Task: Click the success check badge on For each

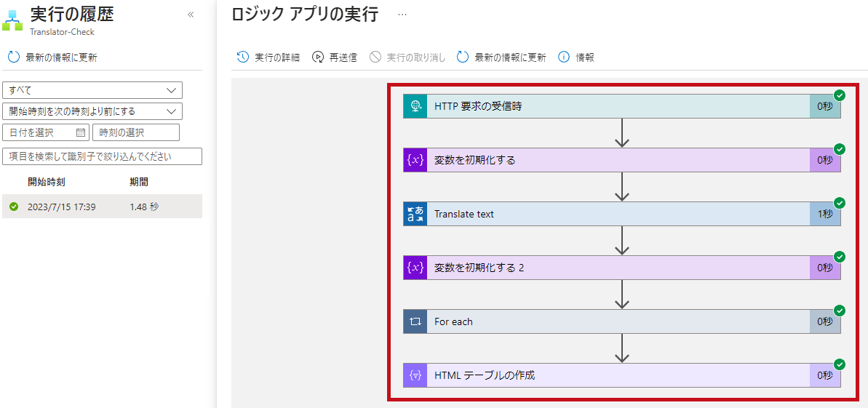Action: 839,310
